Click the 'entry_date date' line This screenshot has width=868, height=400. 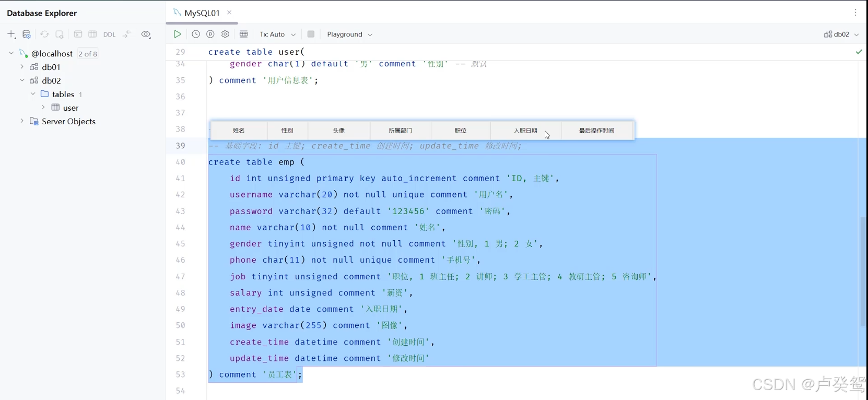(x=319, y=309)
